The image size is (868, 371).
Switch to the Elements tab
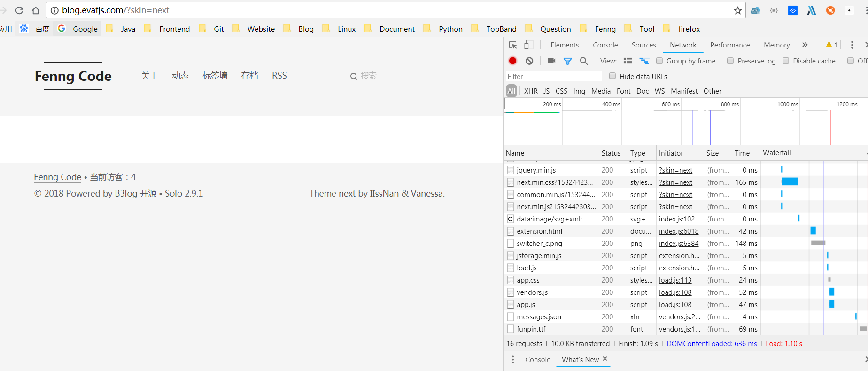pos(565,45)
